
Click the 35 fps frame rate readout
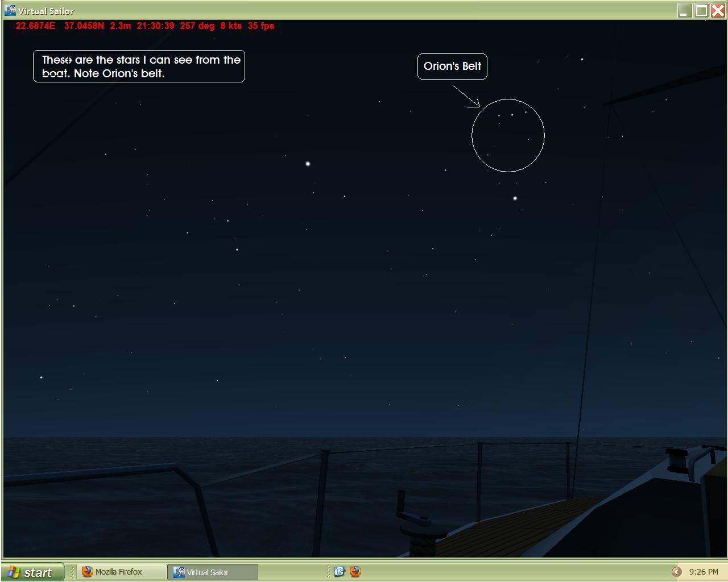[x=261, y=26]
